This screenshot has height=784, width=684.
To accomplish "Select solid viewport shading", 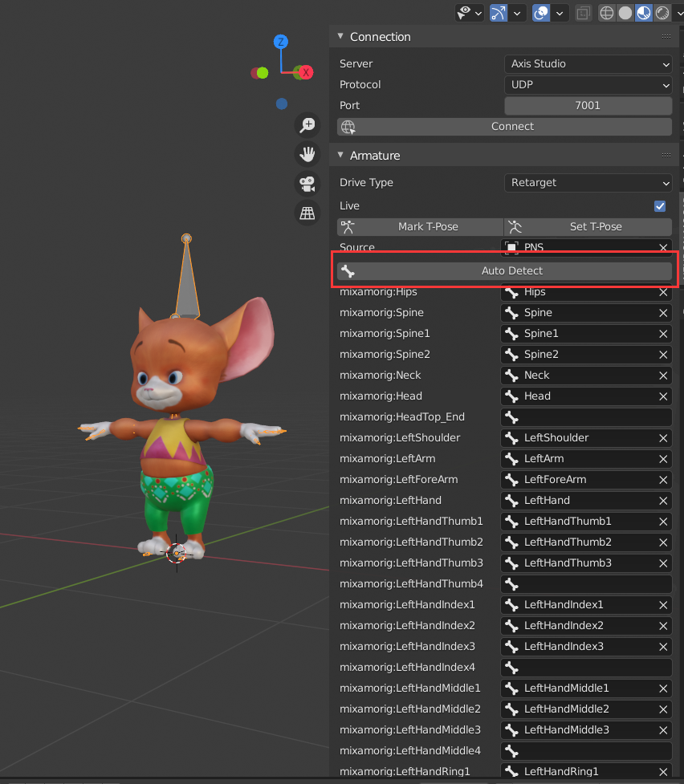I will coord(625,13).
